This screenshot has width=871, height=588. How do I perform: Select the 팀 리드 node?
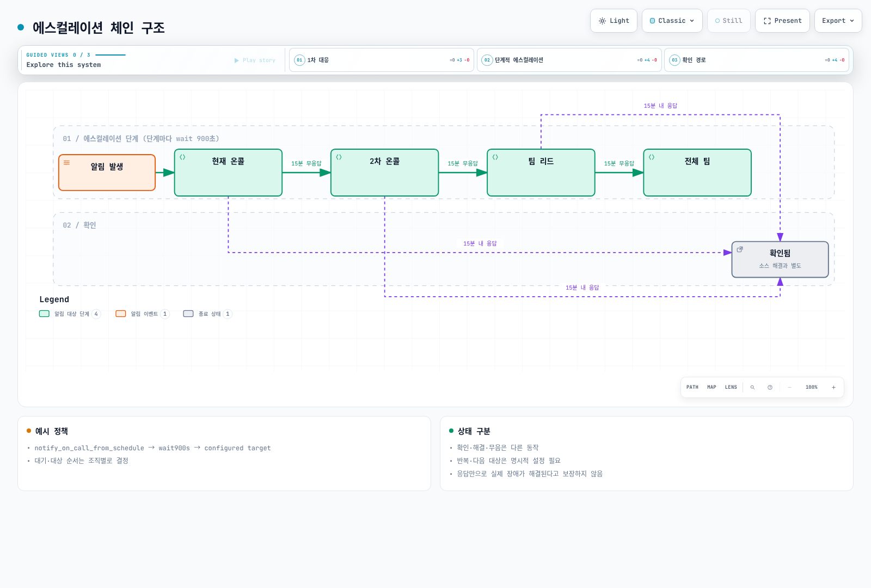pyautogui.click(x=541, y=173)
